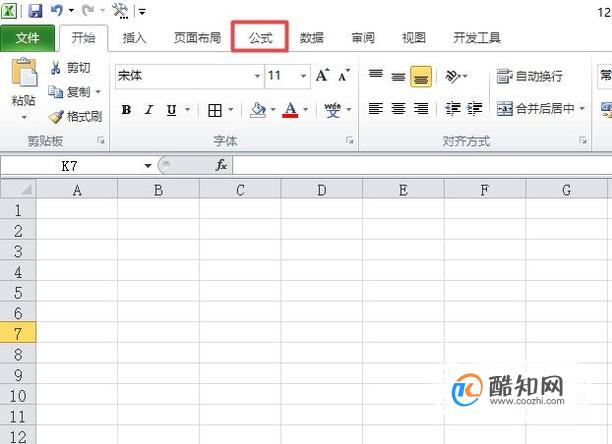
Task: Select column D header
Action: [x=322, y=190]
